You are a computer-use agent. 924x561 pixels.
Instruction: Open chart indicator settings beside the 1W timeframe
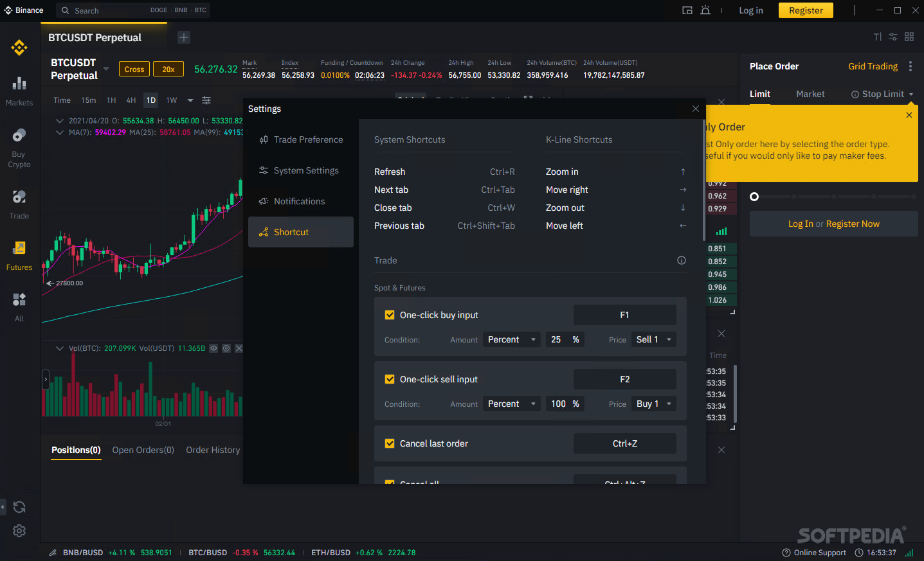tap(206, 100)
